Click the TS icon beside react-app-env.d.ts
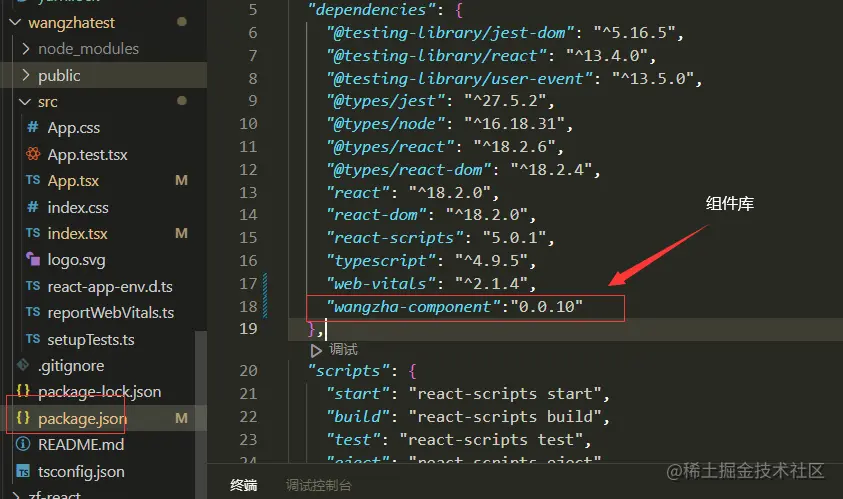This screenshot has width=843, height=499. coord(33,286)
